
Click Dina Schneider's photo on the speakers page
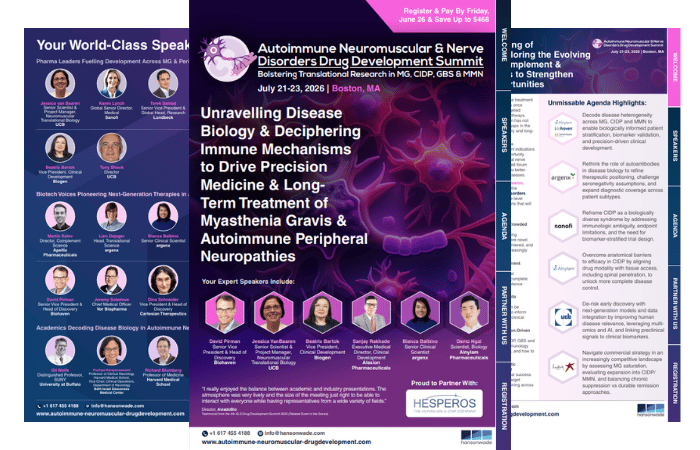click(x=163, y=280)
